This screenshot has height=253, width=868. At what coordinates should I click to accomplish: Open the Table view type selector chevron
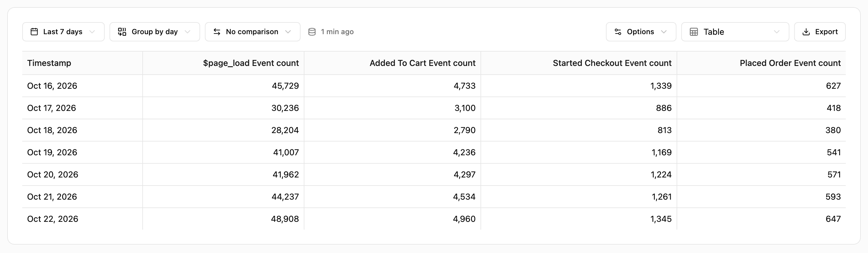(x=777, y=32)
